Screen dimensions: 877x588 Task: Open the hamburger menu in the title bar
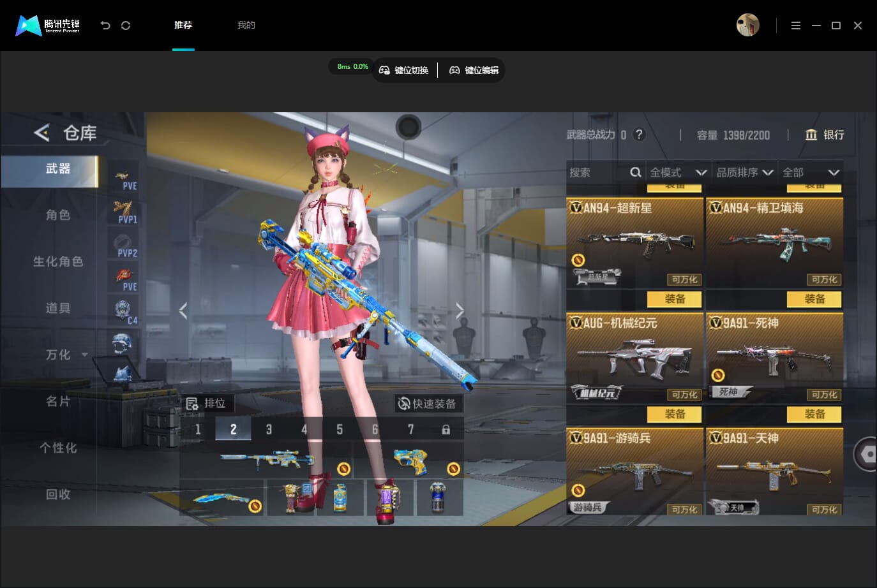[x=795, y=26]
